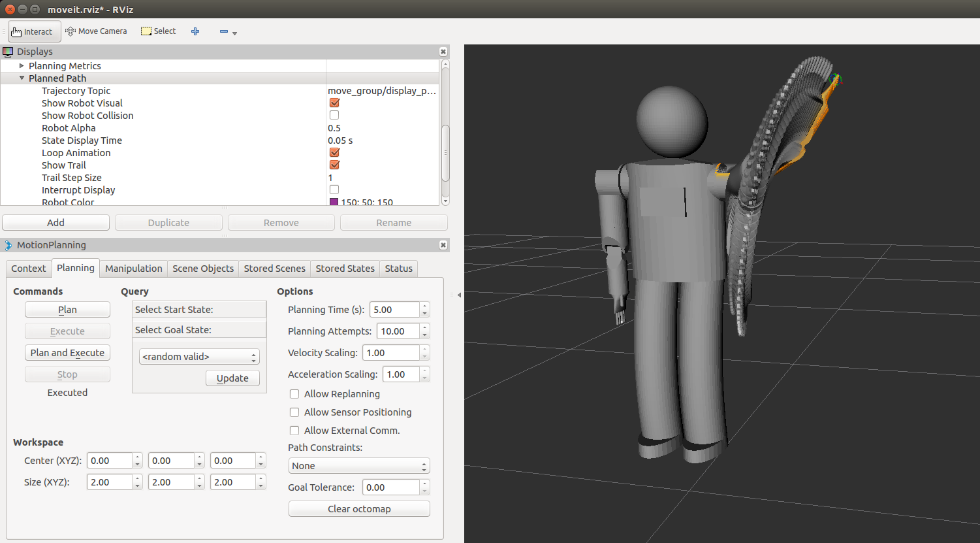
Task: Open the Stored States tab
Action: pos(345,269)
